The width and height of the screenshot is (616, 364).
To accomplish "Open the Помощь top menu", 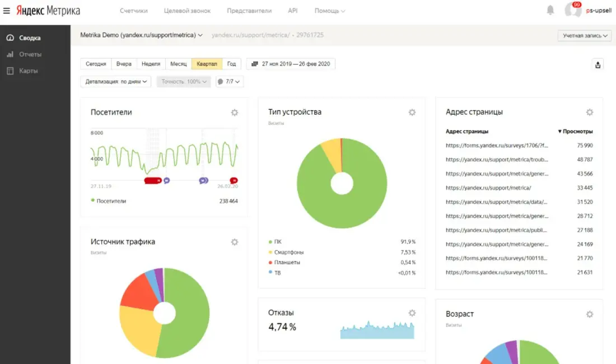I will click(330, 11).
